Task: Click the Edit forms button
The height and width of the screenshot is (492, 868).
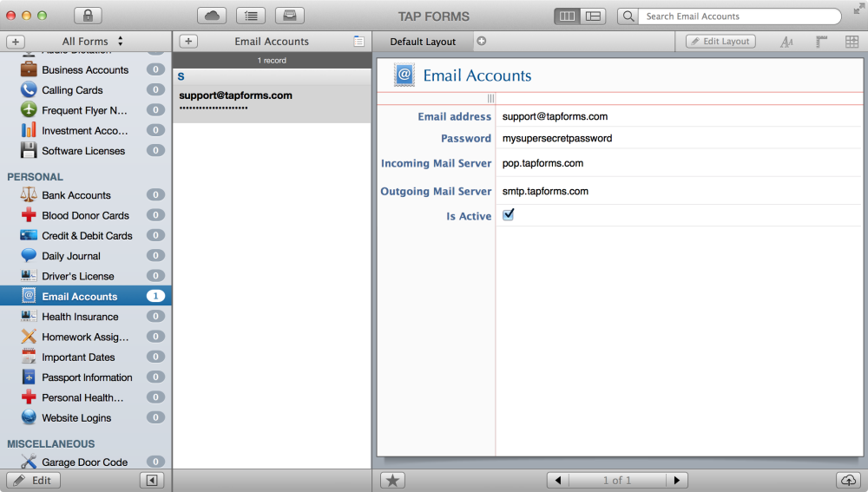Action: [33, 481]
